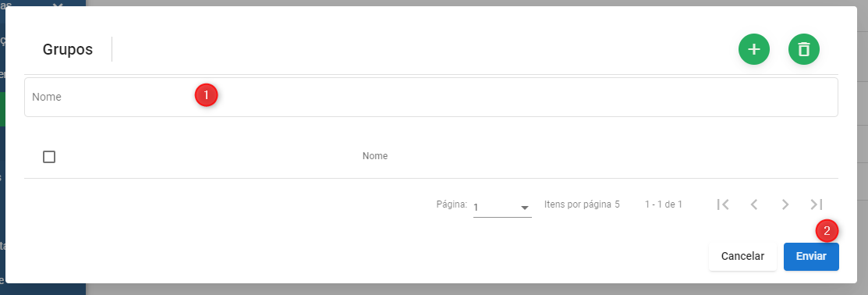Click the Página: label text
The width and height of the screenshot is (868, 295).
point(452,204)
